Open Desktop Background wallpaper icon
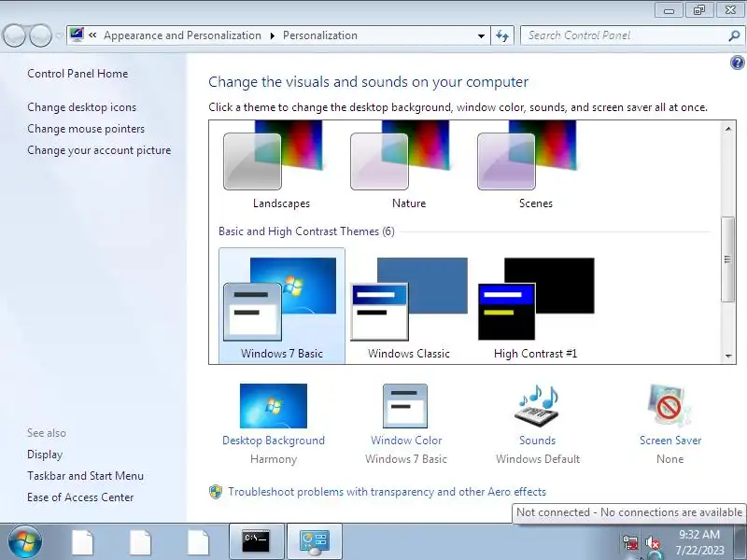747x560 pixels. pos(274,406)
